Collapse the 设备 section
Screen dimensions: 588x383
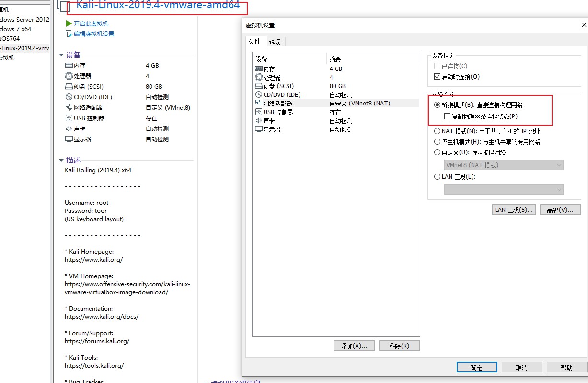point(61,55)
